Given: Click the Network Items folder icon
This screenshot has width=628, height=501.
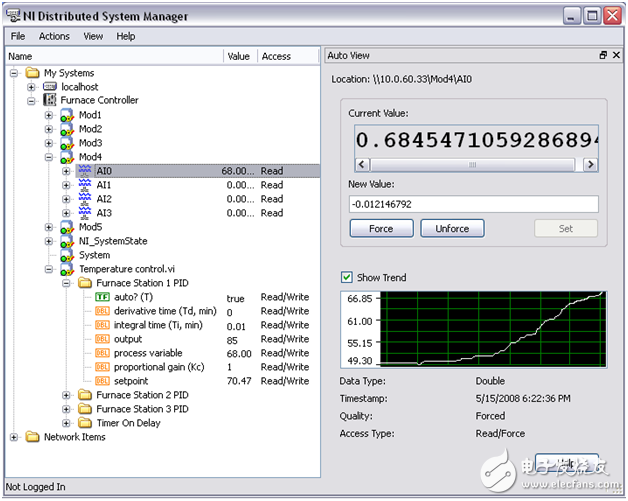Looking at the screenshot, I should (33, 437).
